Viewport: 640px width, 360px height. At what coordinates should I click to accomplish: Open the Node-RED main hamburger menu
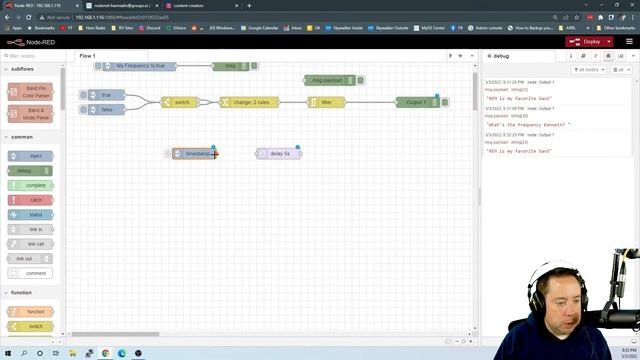[x=629, y=42]
